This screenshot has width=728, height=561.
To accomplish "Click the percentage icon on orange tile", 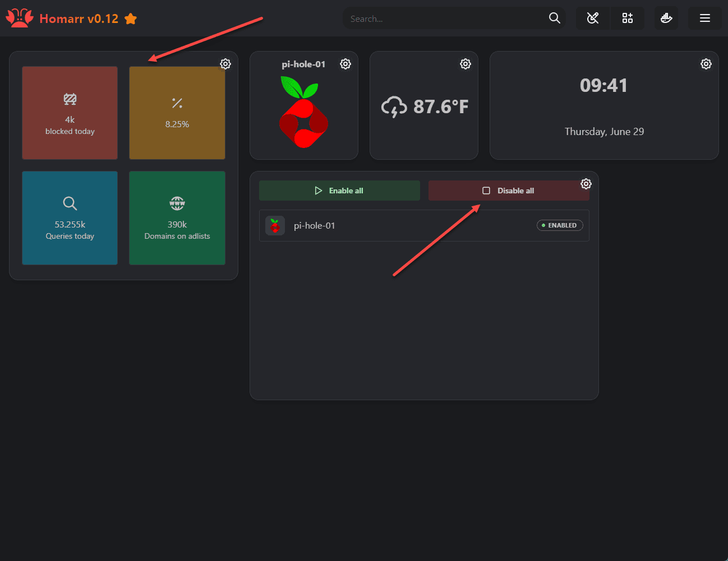I will pyautogui.click(x=177, y=103).
